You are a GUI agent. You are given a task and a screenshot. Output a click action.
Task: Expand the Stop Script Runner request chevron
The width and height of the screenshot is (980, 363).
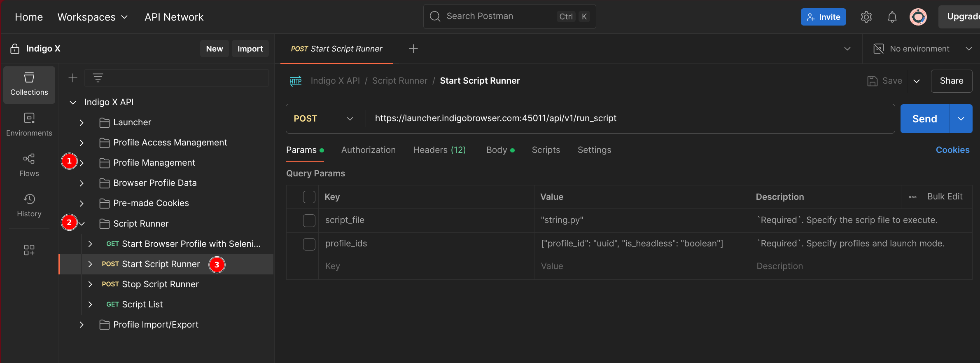pos(90,284)
